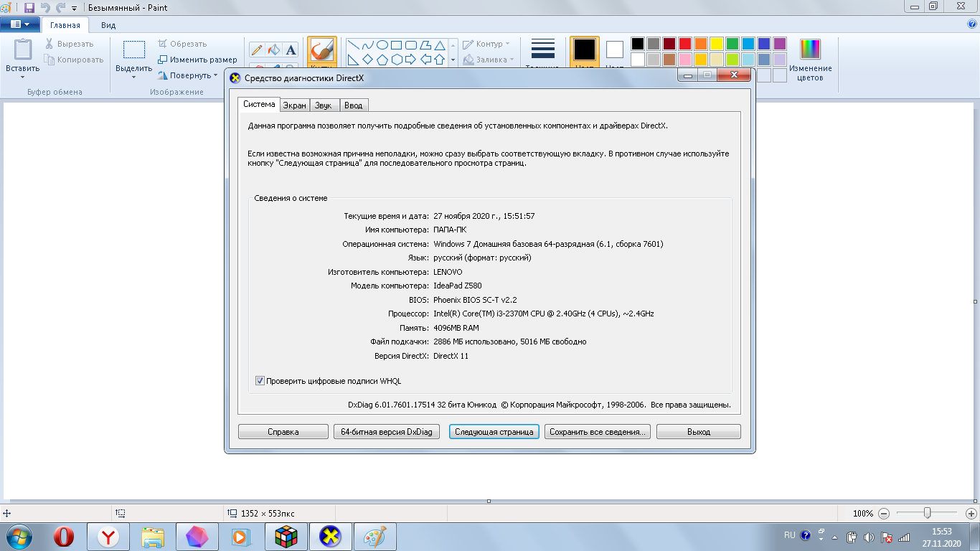This screenshot has height=551, width=980.
Task: Open the Ввод tab in DirectX dialog
Action: click(x=353, y=105)
